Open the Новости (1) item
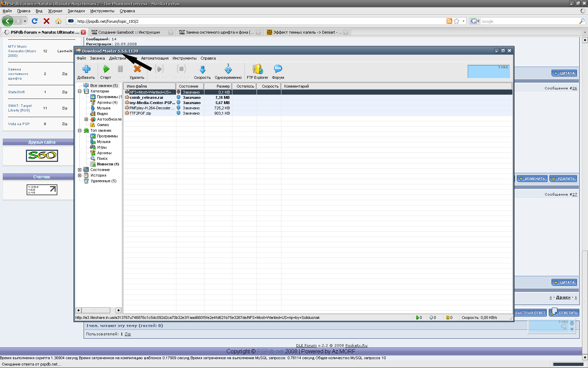This screenshot has width=588, height=368. (108, 164)
